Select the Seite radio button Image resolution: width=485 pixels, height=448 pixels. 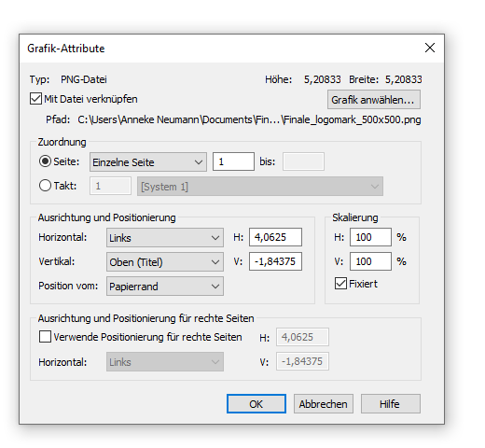[x=45, y=161]
